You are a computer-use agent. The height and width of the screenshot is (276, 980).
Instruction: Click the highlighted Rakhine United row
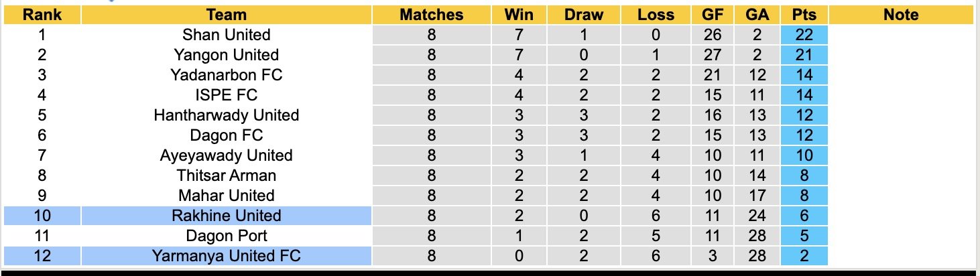coord(226,216)
